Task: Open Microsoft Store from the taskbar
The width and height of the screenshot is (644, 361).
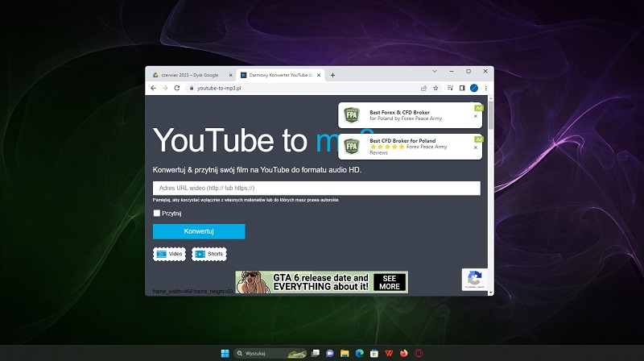Action: [x=374, y=353]
